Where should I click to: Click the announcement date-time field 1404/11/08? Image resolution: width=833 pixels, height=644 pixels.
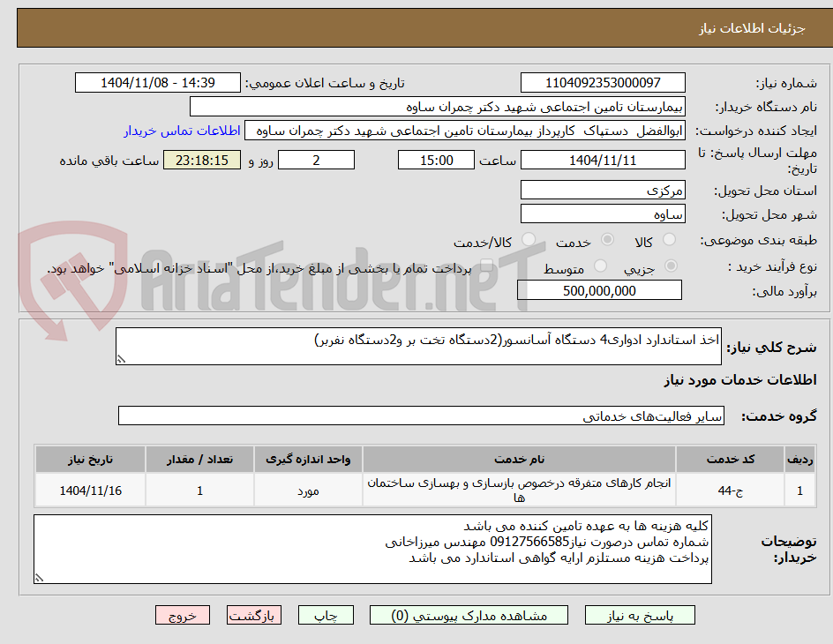click(158, 83)
